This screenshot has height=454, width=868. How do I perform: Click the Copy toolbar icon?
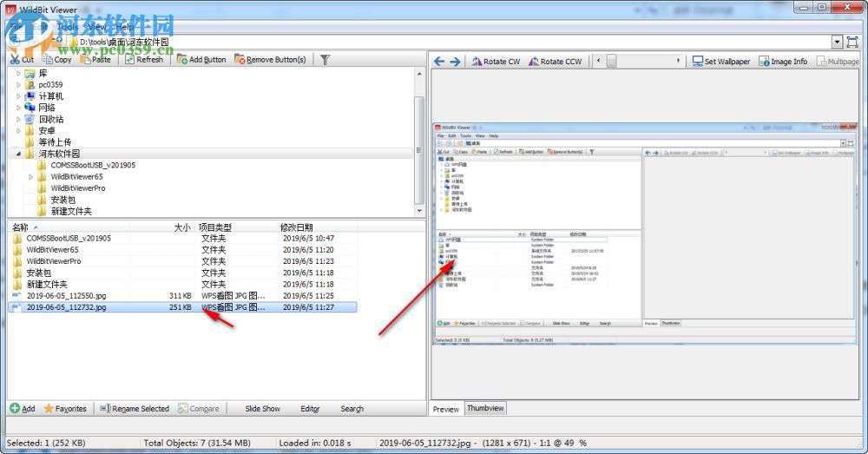[x=48, y=59]
